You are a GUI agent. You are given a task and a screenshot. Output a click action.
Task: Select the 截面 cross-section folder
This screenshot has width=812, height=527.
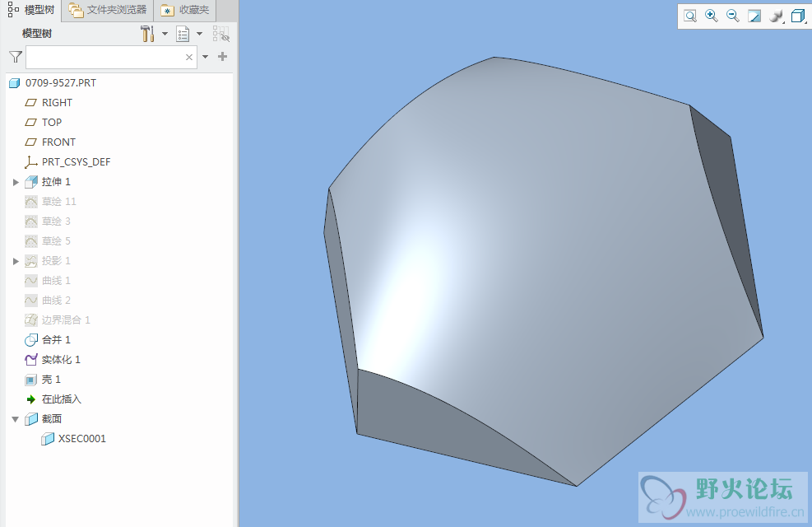[x=52, y=418]
